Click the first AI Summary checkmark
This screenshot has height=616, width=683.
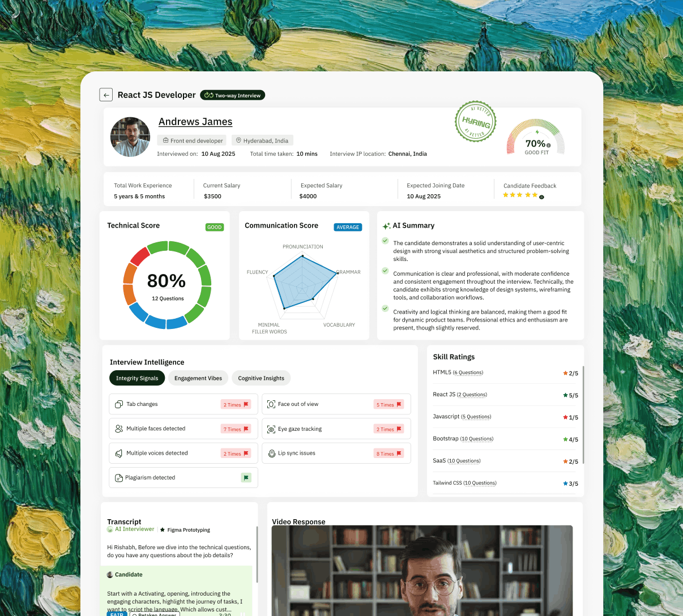(x=385, y=241)
